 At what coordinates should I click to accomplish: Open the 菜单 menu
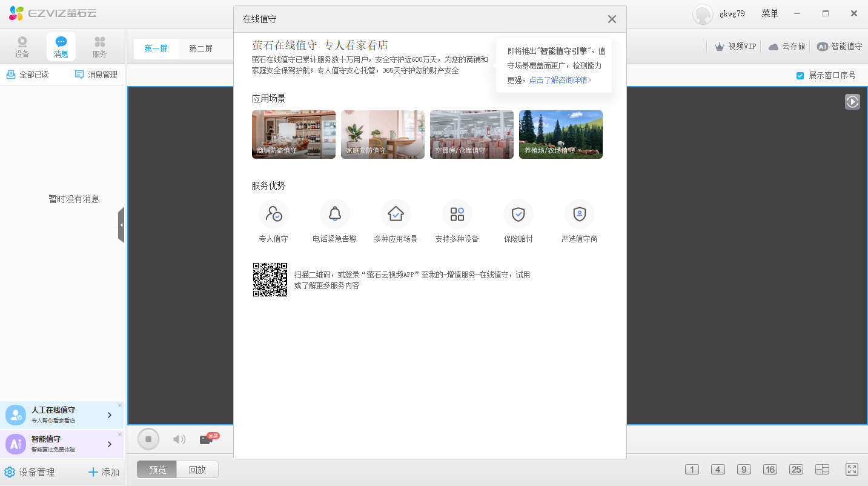pyautogui.click(x=770, y=13)
